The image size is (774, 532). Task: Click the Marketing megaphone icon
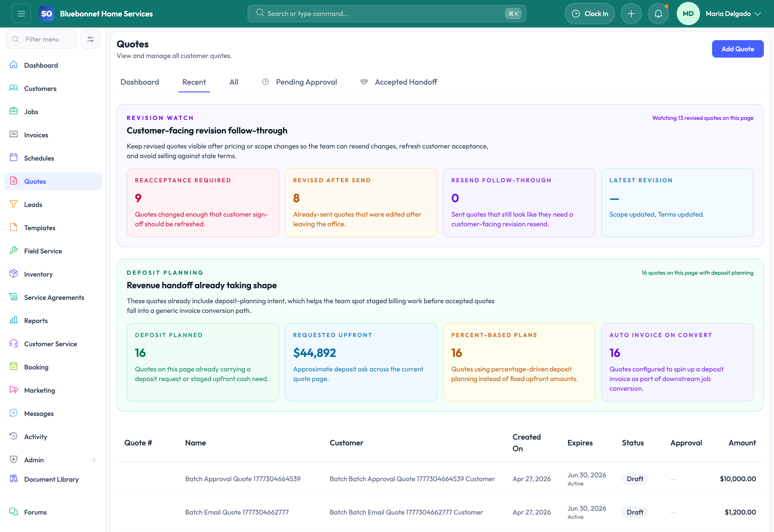point(14,390)
